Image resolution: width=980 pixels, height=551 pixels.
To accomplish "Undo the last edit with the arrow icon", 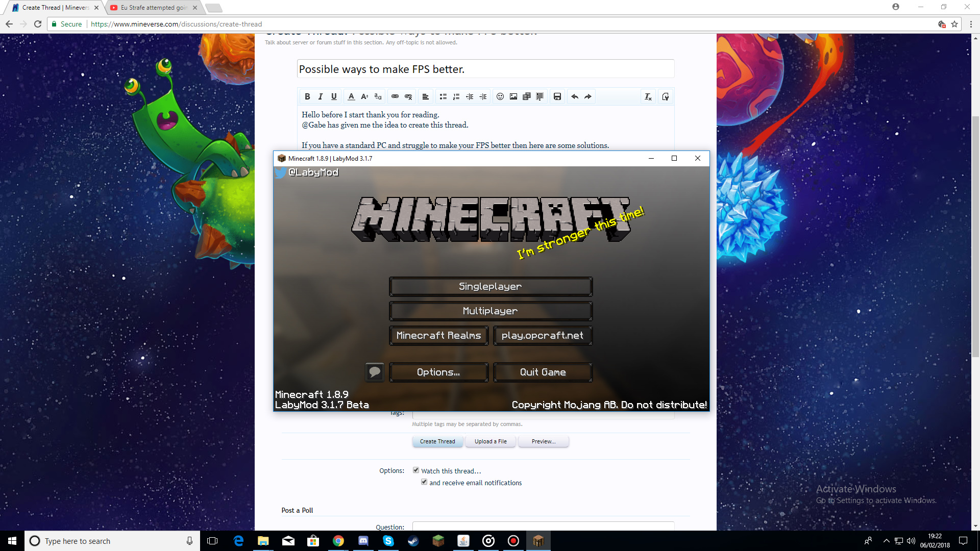I will tap(575, 96).
